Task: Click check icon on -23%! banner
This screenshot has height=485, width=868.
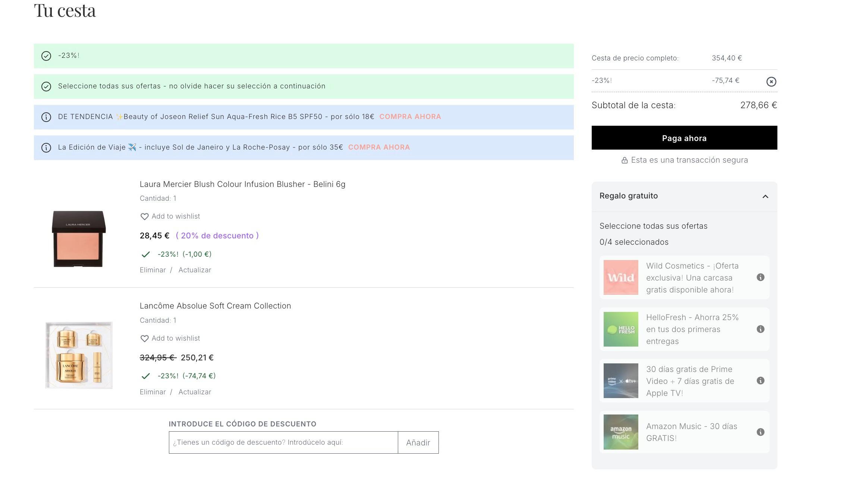Action: coord(46,56)
